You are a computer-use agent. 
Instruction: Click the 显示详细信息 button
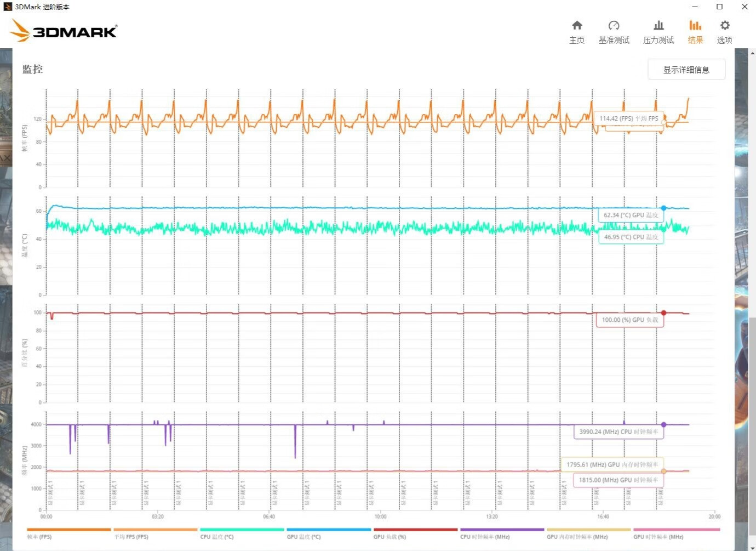(686, 70)
